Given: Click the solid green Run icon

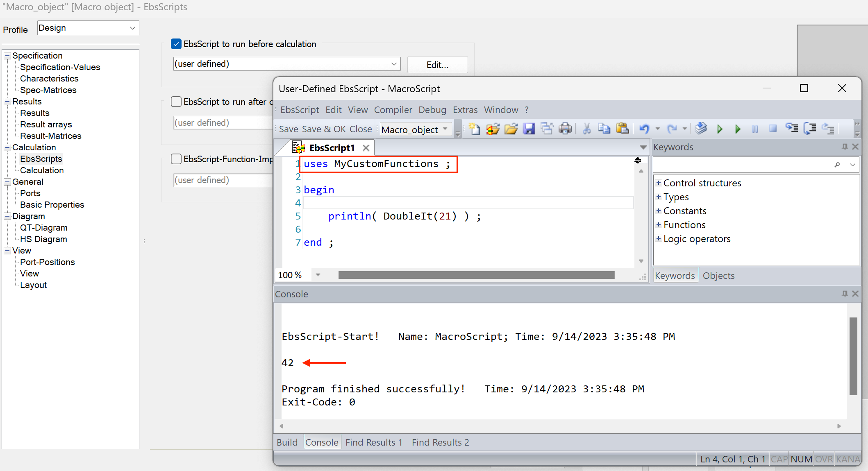Looking at the screenshot, I should 738,129.
